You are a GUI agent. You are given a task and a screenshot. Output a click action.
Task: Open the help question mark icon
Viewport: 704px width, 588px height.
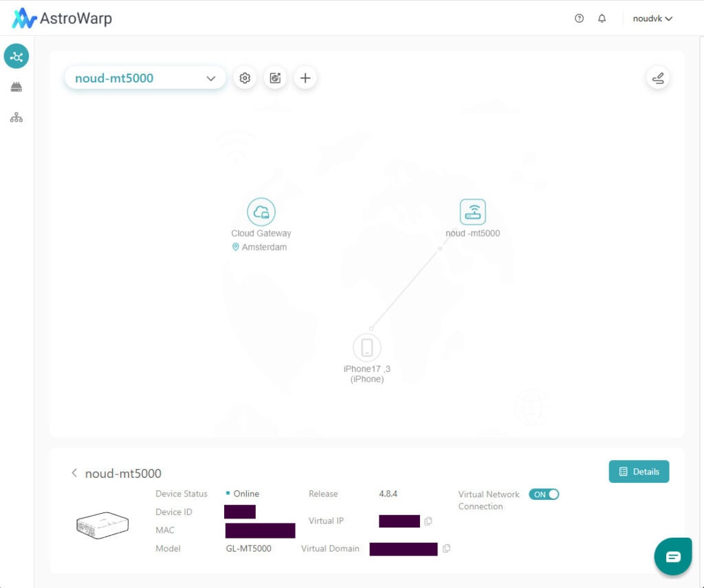coord(579,19)
